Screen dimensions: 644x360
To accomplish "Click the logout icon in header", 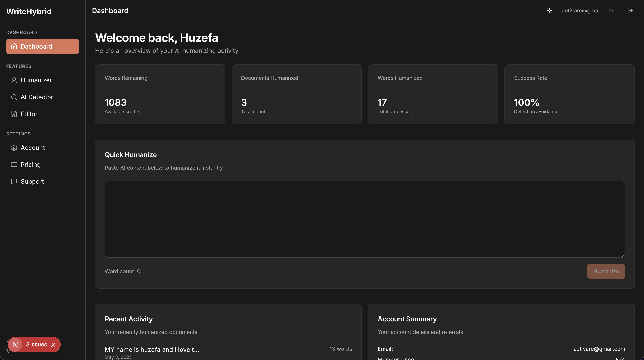I will point(630,11).
